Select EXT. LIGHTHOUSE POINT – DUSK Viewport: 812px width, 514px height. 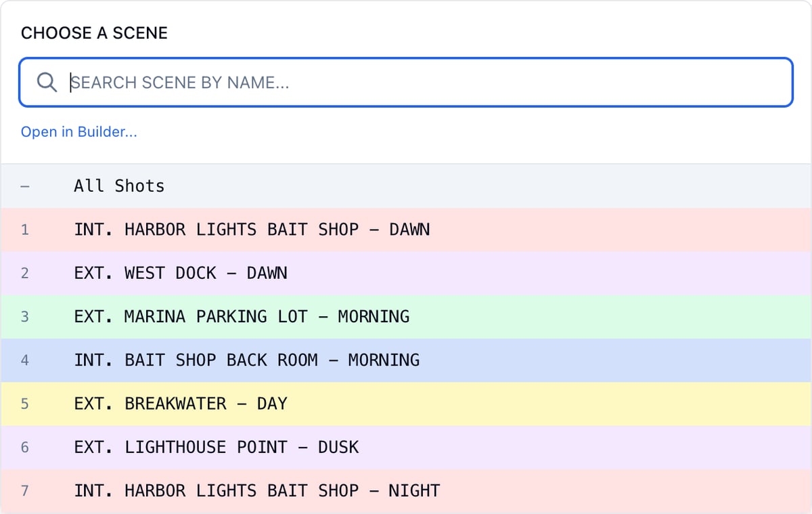coord(406,448)
